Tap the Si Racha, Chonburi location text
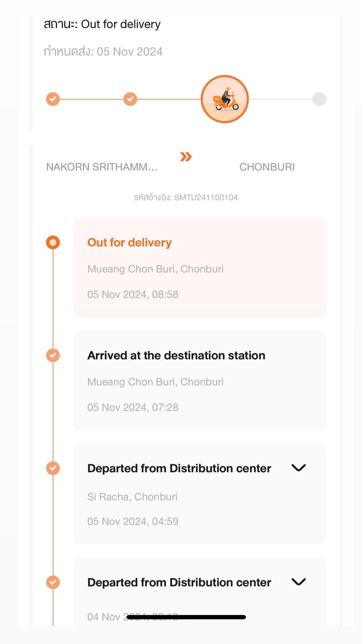The width and height of the screenshot is (362, 644). [x=132, y=497]
